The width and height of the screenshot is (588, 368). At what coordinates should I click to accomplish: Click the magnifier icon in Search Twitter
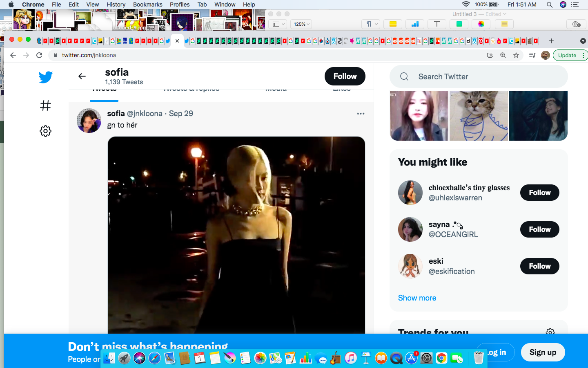(x=404, y=76)
